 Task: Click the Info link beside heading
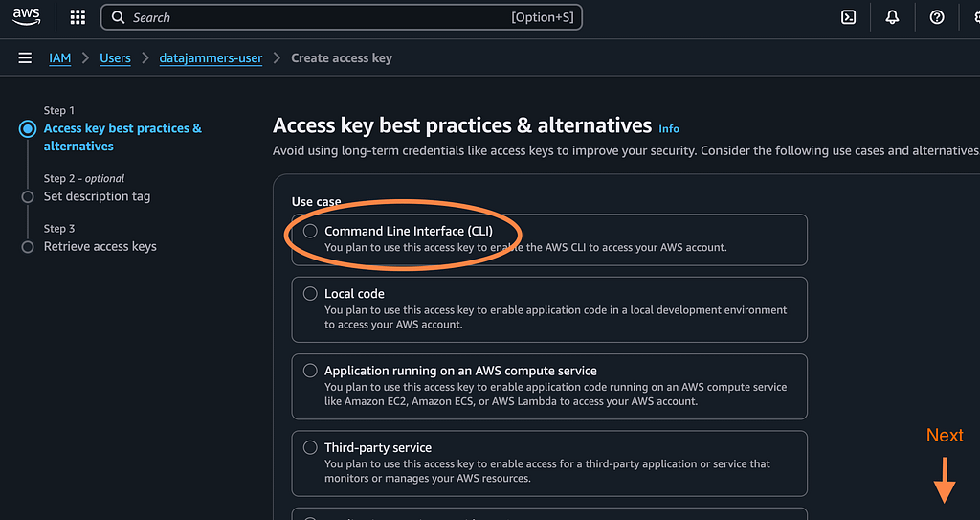coord(669,128)
